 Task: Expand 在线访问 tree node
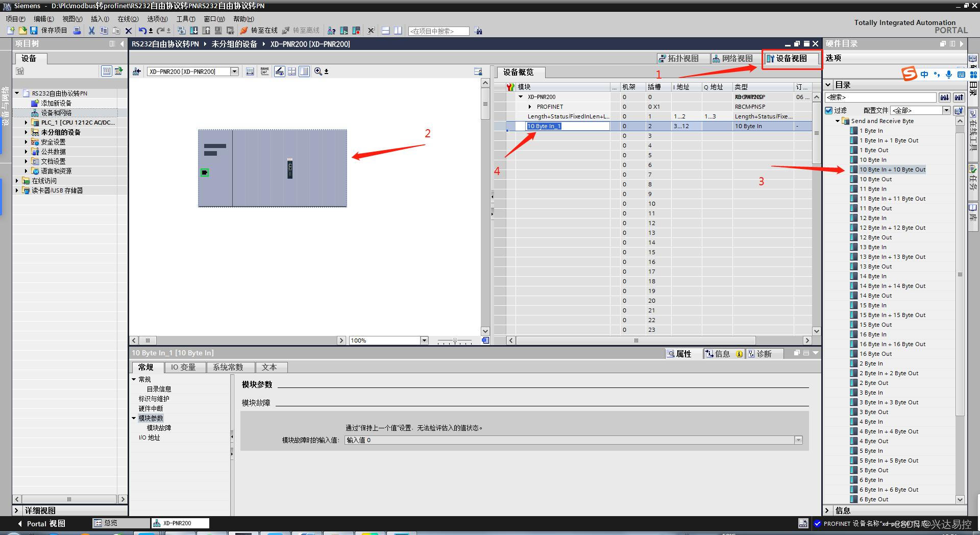coord(17,181)
